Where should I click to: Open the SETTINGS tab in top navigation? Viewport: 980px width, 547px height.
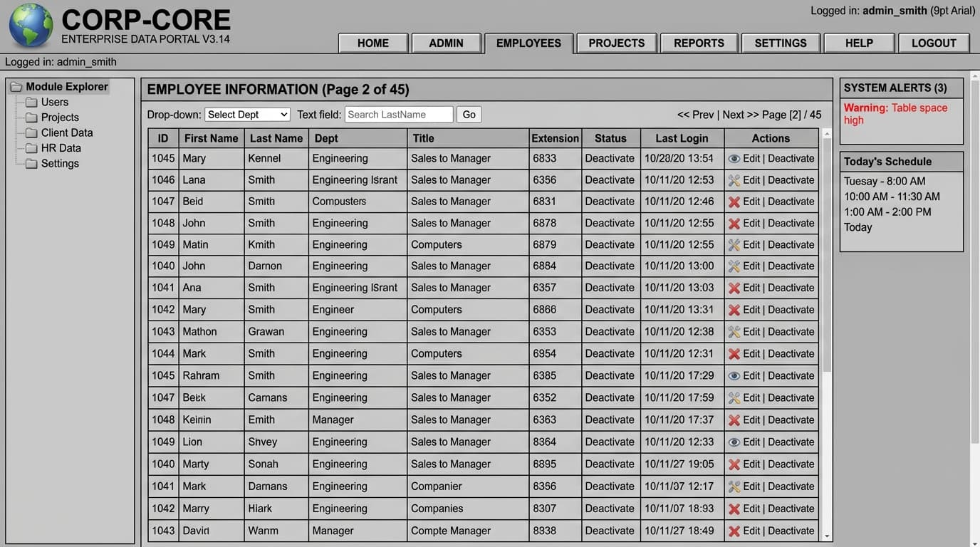point(781,43)
